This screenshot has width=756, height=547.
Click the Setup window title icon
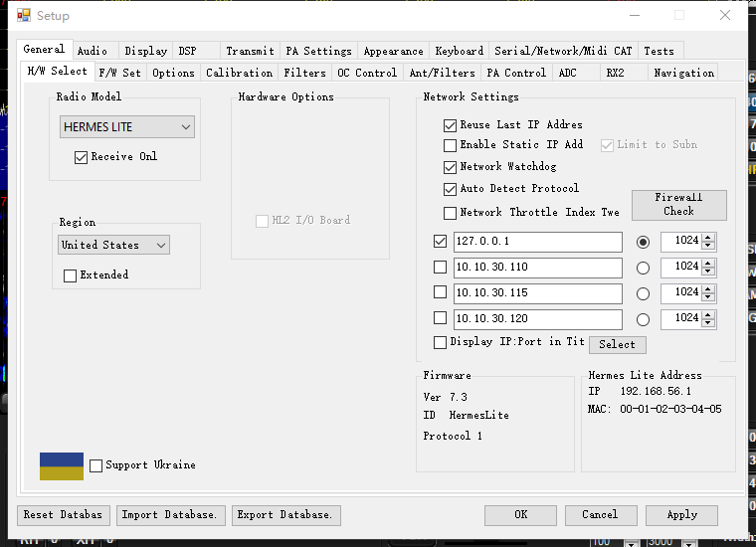click(24, 15)
